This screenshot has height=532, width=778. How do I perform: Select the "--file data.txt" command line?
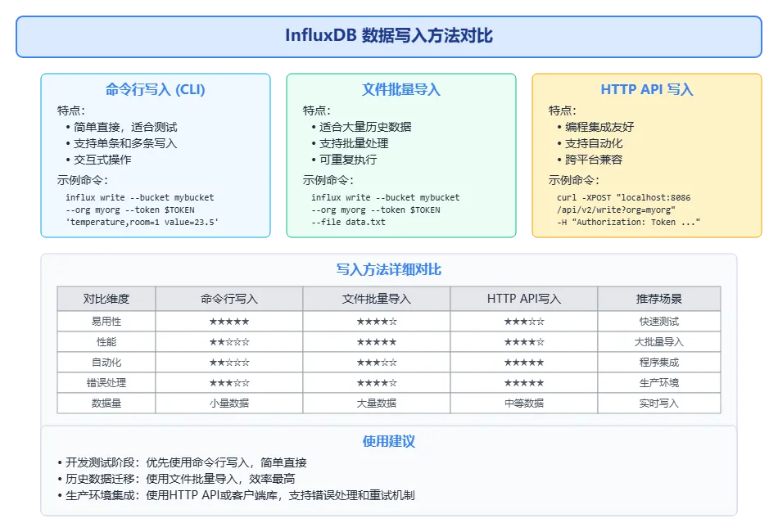pos(348,222)
